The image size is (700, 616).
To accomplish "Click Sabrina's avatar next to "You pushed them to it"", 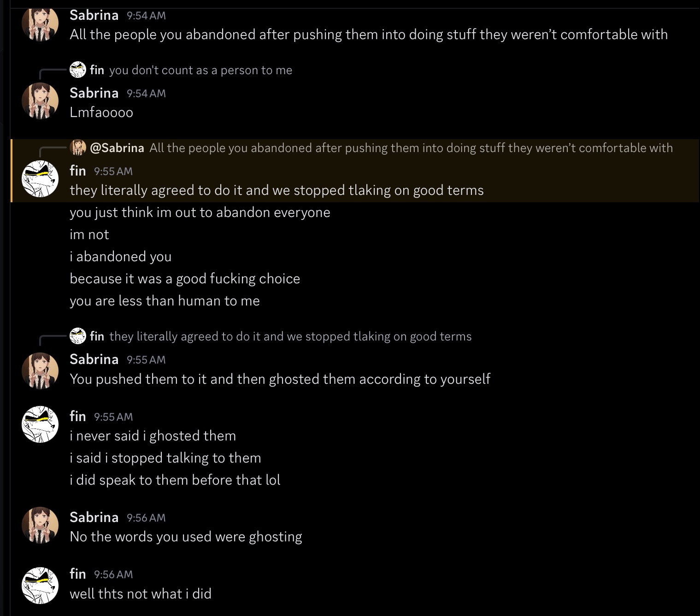I will click(40, 370).
